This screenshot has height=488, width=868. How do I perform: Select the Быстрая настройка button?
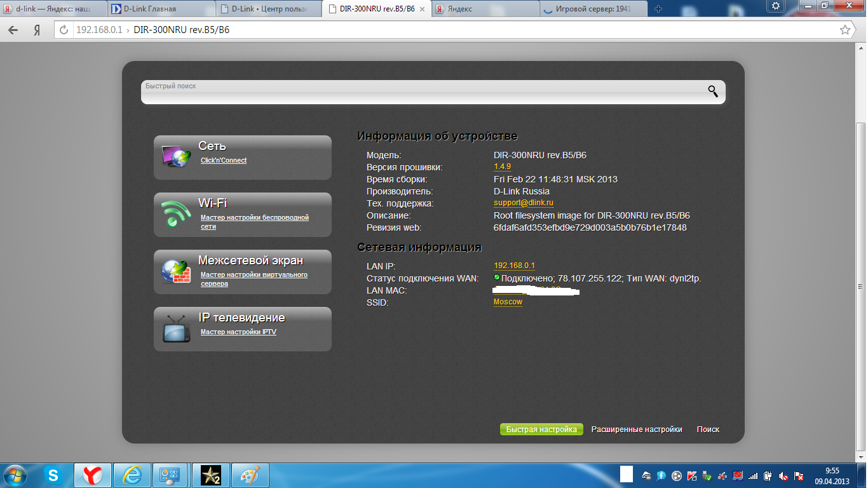click(541, 430)
